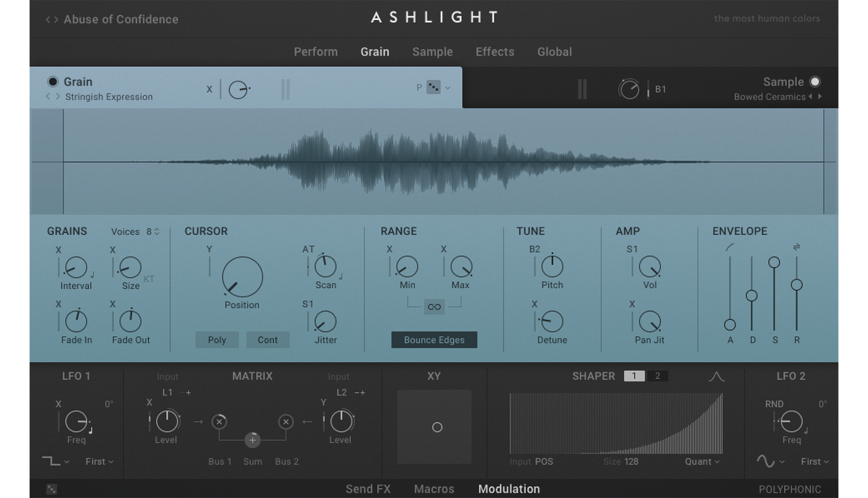868x498 pixels.
Task: Open the LFO 2 sine waveform dropdown
Action: 770,461
